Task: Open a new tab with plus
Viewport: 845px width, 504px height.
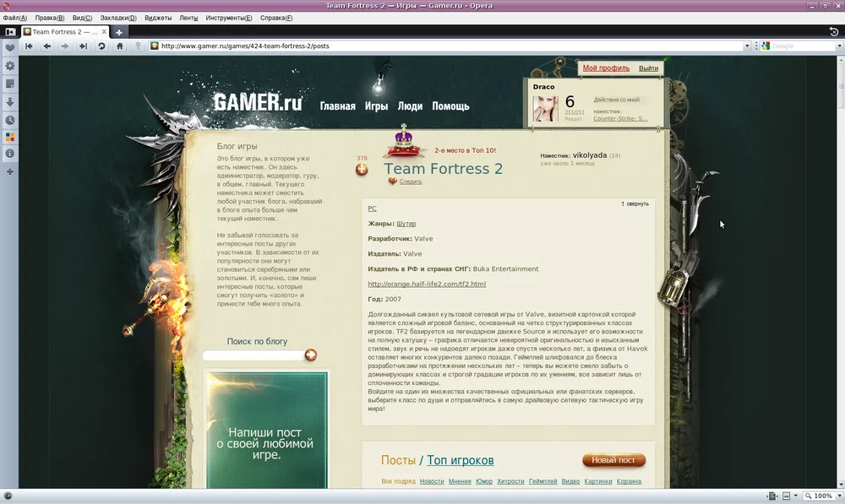Action: tap(118, 32)
